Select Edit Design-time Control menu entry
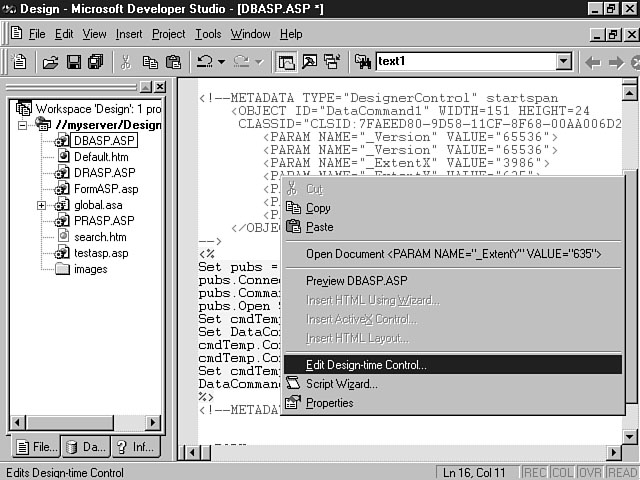Image resolution: width=640 pixels, height=480 pixels. tap(366, 365)
